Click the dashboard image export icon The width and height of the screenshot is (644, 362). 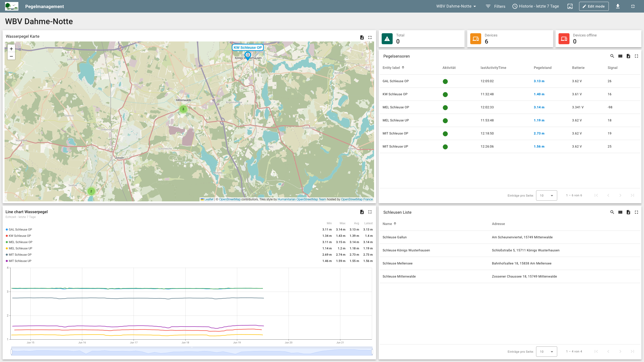point(570,6)
